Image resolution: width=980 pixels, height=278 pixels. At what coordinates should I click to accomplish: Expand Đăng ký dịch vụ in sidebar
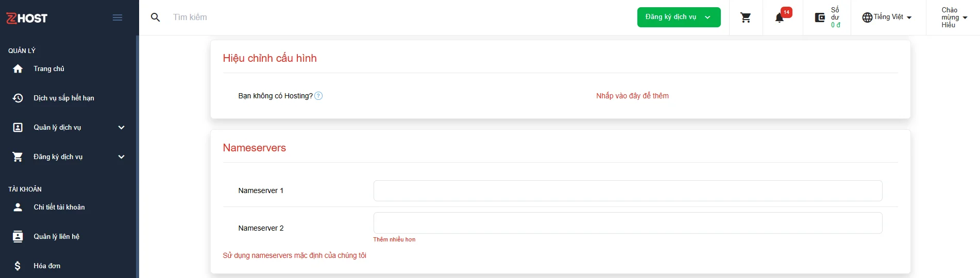pyautogui.click(x=69, y=157)
